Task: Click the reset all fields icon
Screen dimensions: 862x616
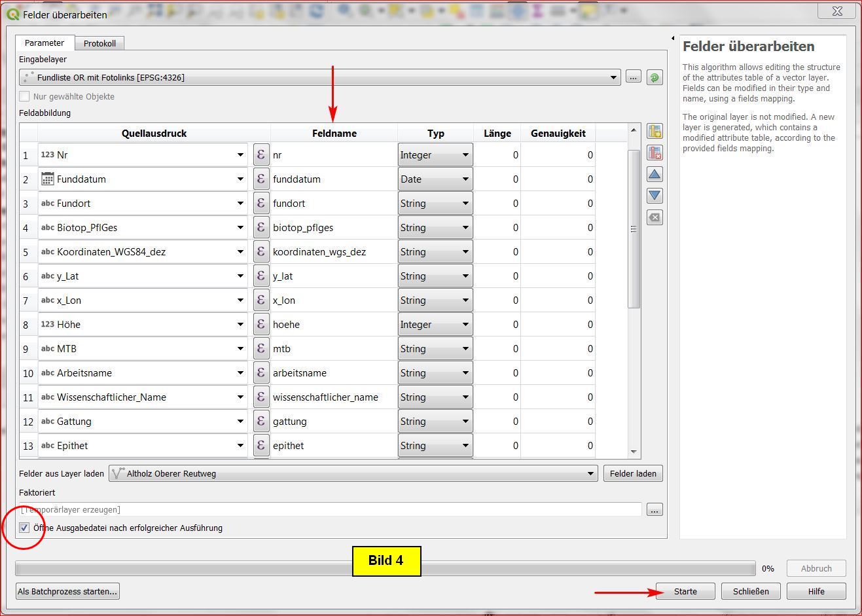Action: pyautogui.click(x=655, y=217)
